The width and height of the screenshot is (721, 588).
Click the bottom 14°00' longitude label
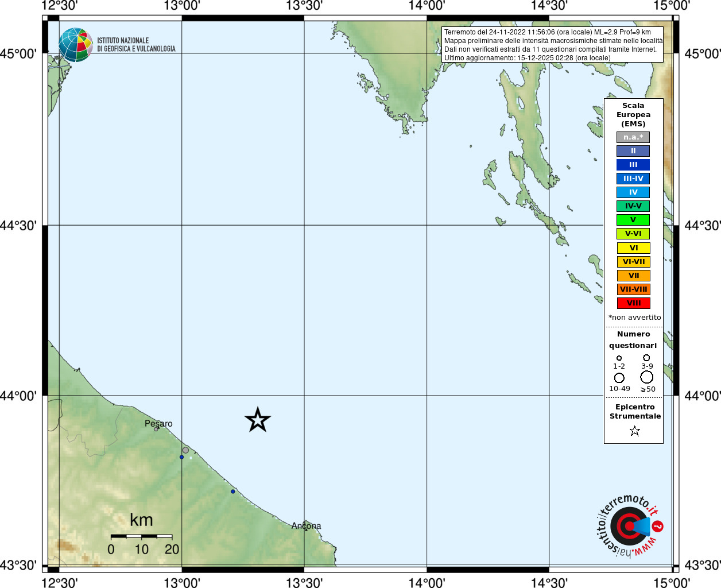pos(427,582)
